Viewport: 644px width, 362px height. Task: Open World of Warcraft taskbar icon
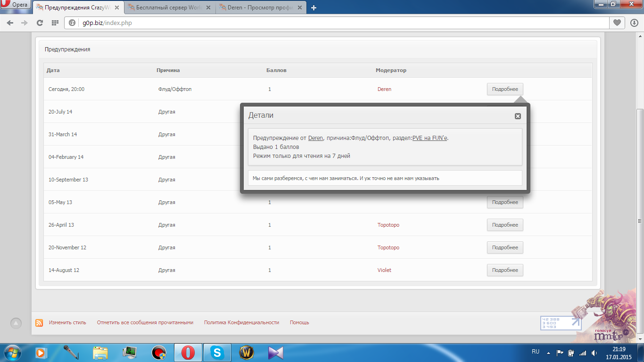247,352
